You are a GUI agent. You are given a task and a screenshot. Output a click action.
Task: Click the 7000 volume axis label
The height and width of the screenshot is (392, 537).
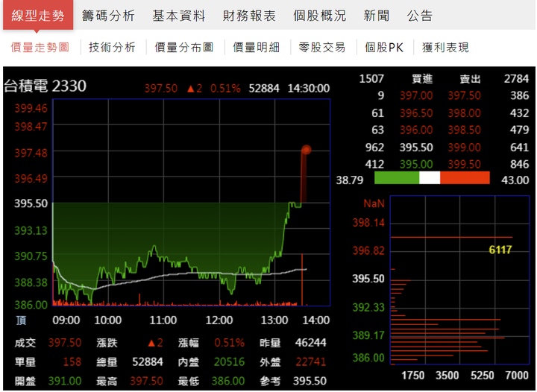click(x=517, y=376)
